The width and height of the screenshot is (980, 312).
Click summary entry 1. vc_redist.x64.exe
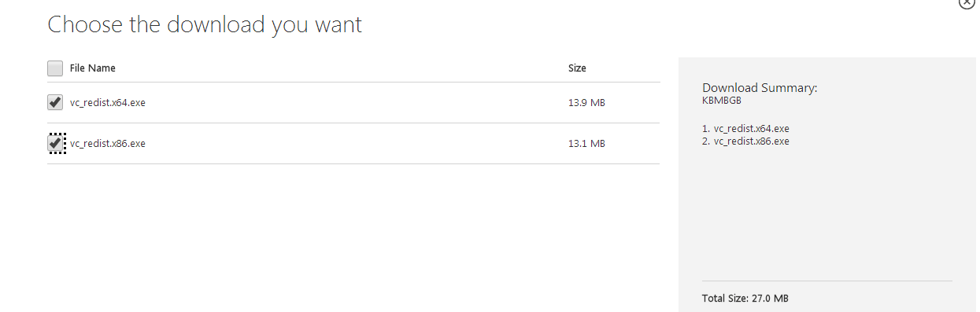pos(745,128)
